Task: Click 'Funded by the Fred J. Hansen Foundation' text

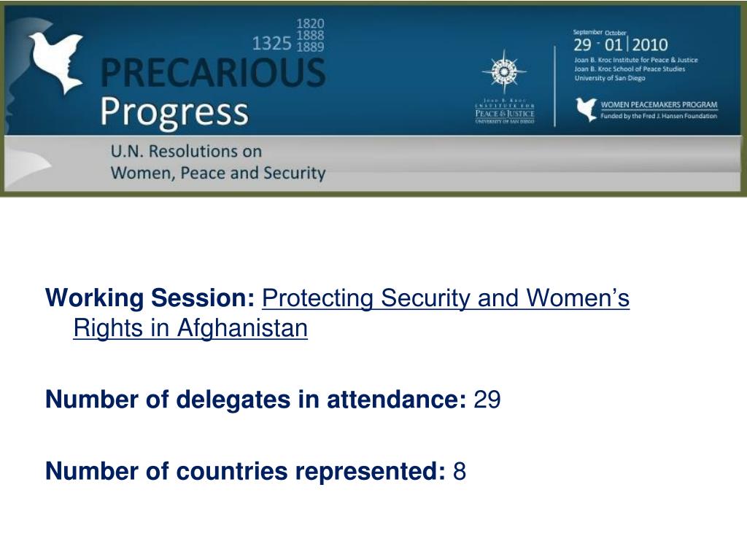Action: click(659, 116)
